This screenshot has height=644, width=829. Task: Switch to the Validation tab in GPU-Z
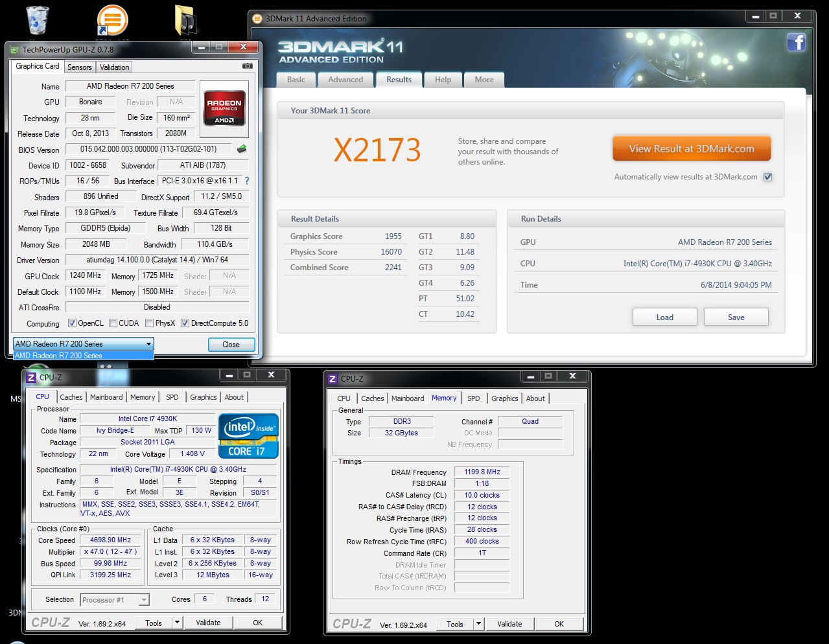(x=115, y=67)
